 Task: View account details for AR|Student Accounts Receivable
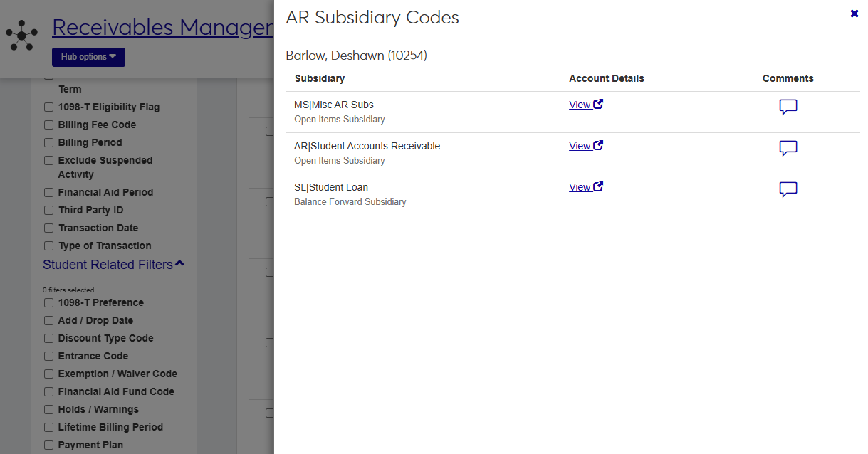(586, 146)
